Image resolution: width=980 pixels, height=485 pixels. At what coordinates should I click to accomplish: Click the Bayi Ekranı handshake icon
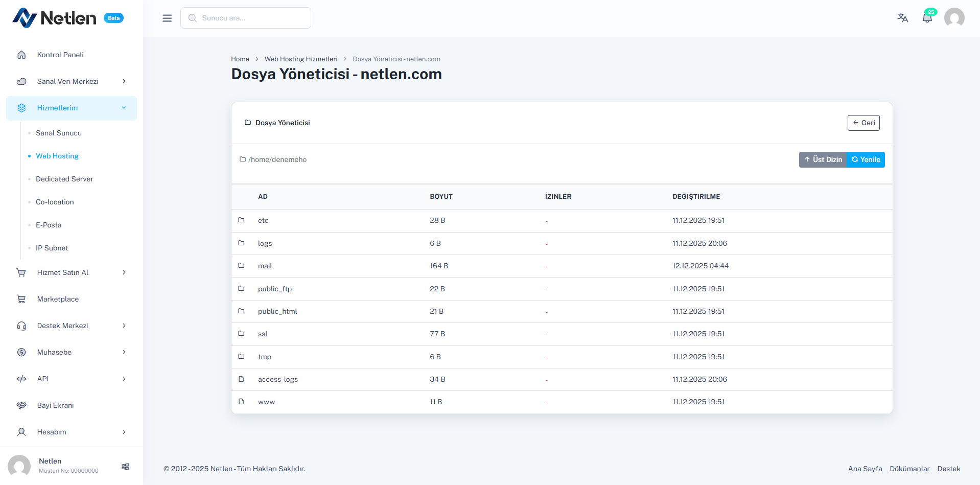pyautogui.click(x=21, y=405)
